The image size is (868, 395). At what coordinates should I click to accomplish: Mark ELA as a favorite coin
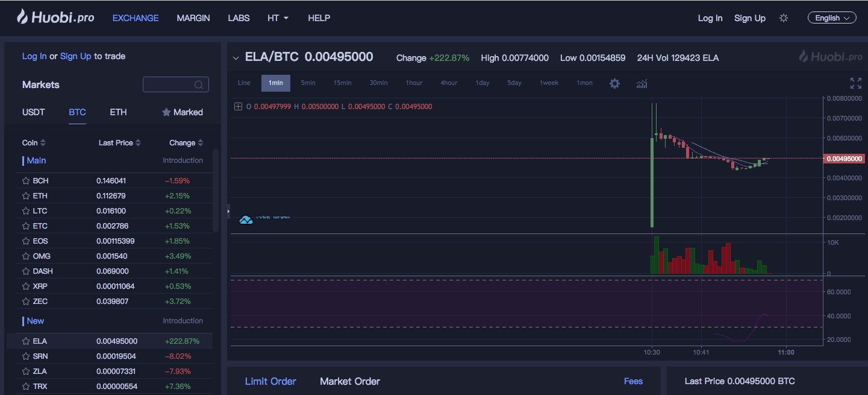pyautogui.click(x=26, y=341)
